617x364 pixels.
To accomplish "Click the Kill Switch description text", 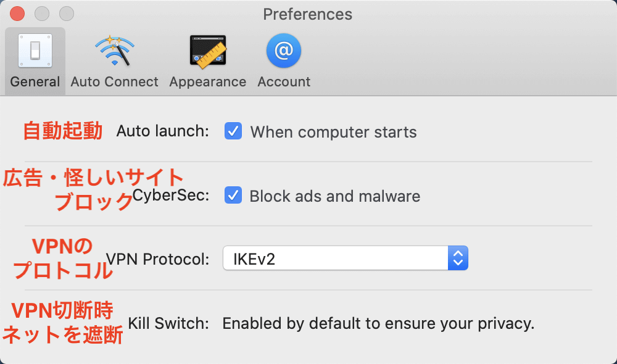I will click(379, 324).
